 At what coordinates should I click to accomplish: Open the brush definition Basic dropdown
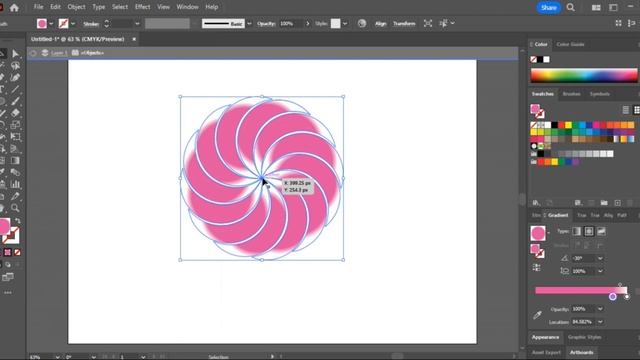(x=249, y=24)
